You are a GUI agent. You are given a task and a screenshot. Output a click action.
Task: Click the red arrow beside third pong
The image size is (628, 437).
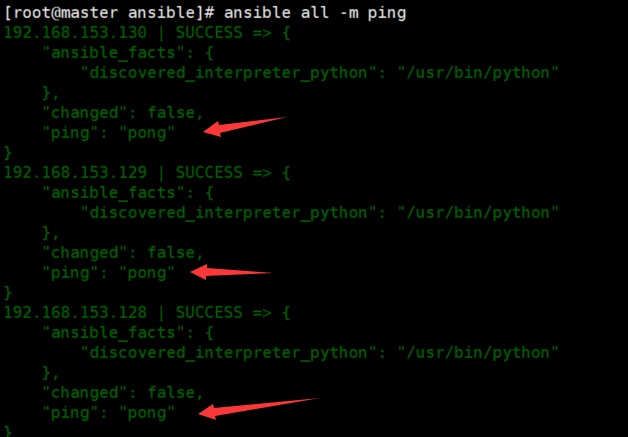pyautogui.click(x=258, y=408)
